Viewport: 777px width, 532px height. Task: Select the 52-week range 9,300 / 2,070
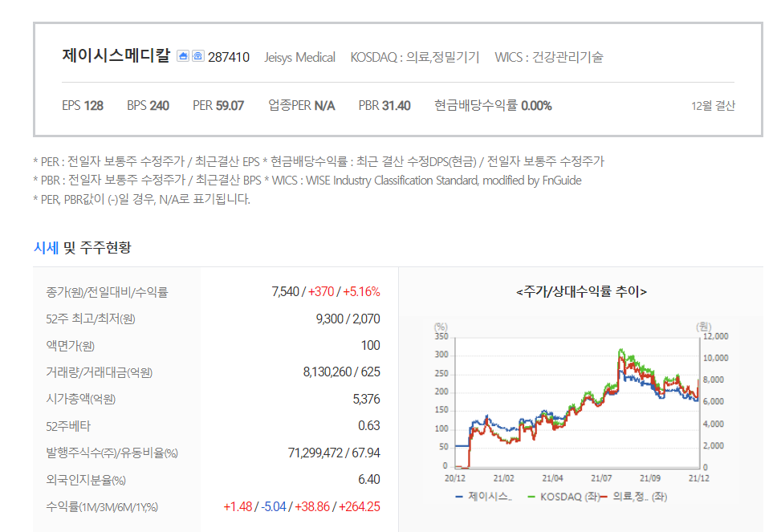[348, 319]
